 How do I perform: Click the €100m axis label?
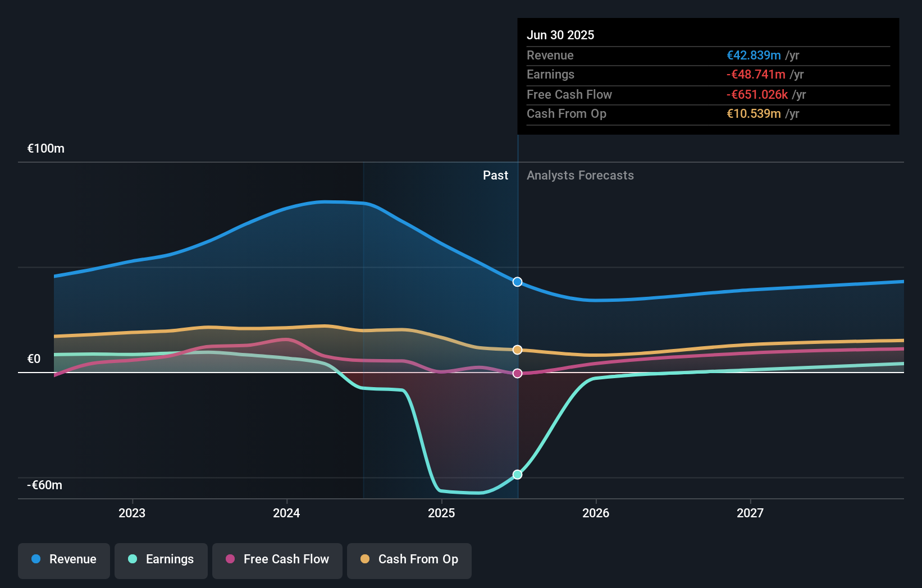pos(44,149)
